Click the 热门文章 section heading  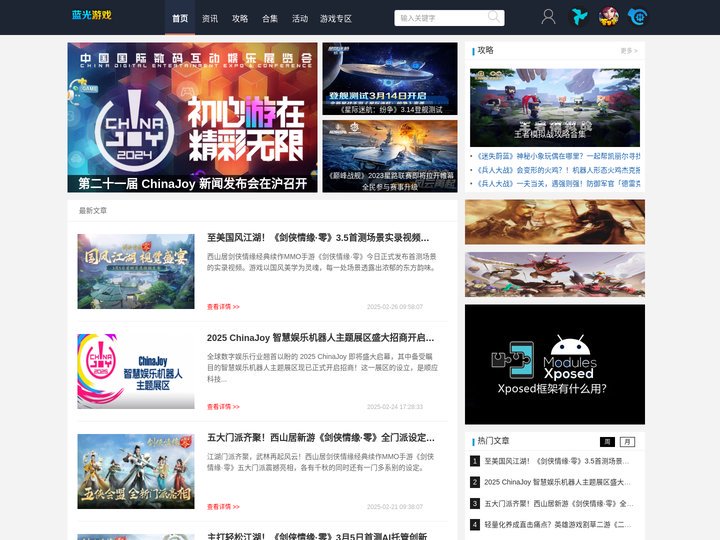tap(493, 441)
